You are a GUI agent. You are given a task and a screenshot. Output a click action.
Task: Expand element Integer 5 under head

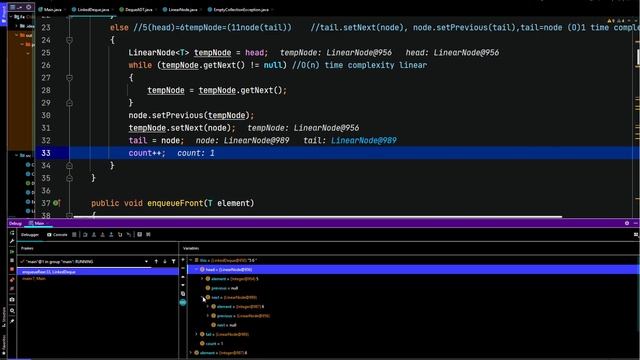click(202, 279)
